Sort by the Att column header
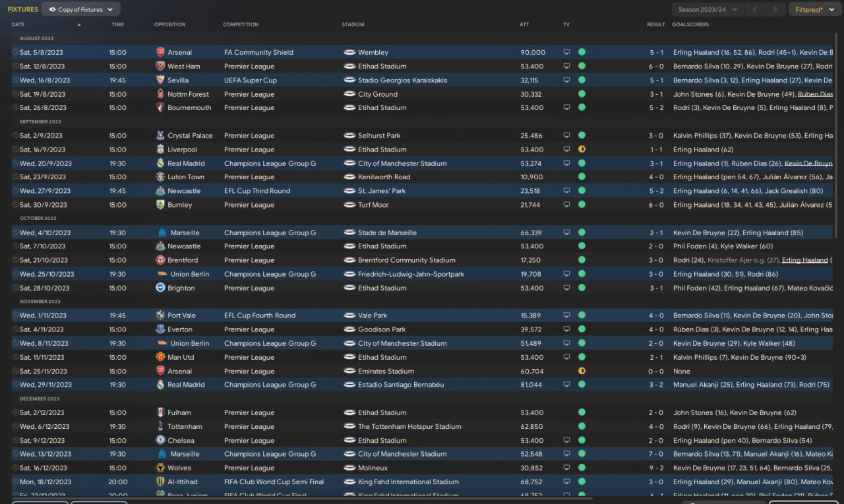Screen dimensions: 844x504 click(524, 24)
